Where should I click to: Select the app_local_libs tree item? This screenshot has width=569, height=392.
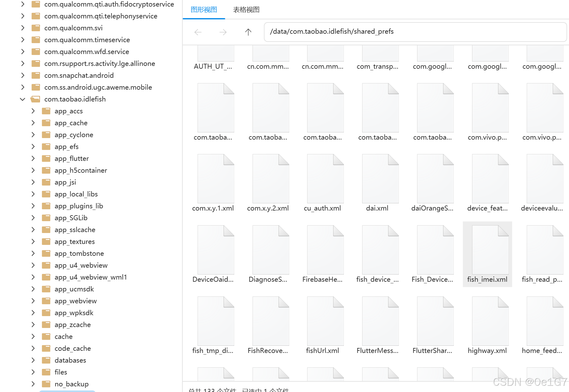coord(76,194)
